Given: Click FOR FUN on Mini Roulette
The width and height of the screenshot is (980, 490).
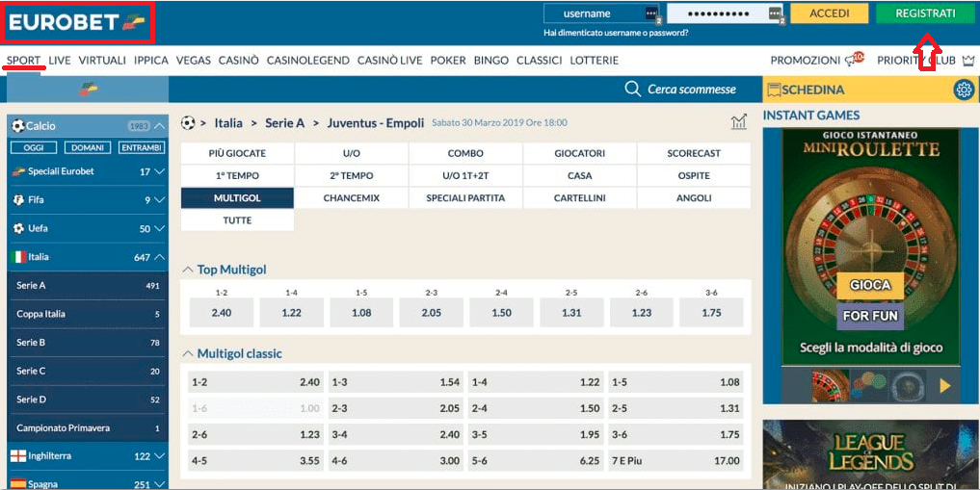Looking at the screenshot, I should 870,316.
